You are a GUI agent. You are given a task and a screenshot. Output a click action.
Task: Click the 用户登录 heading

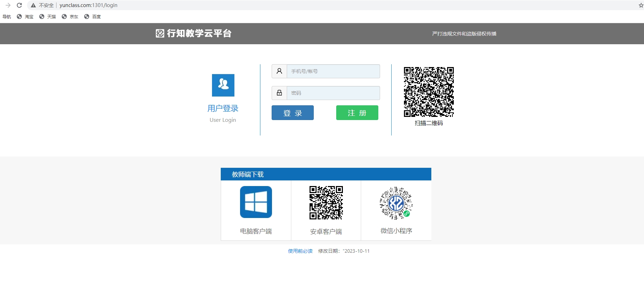click(x=223, y=108)
